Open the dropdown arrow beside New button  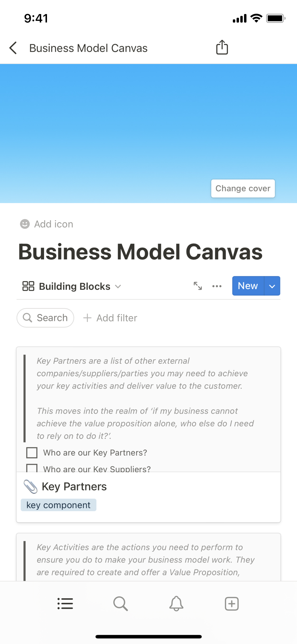coord(272,286)
